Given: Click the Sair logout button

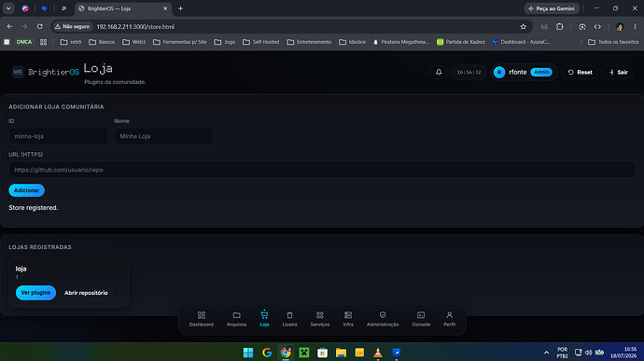Looking at the screenshot, I should (618, 72).
